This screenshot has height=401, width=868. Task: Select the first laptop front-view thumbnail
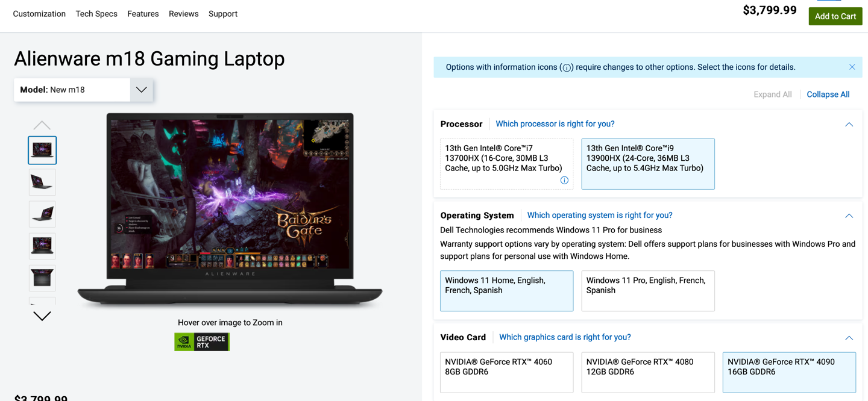coord(42,150)
